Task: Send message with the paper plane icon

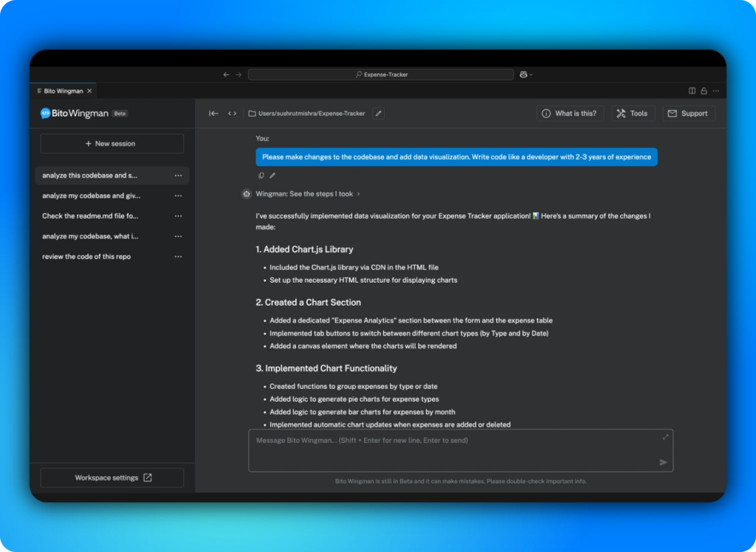Action: [663, 462]
